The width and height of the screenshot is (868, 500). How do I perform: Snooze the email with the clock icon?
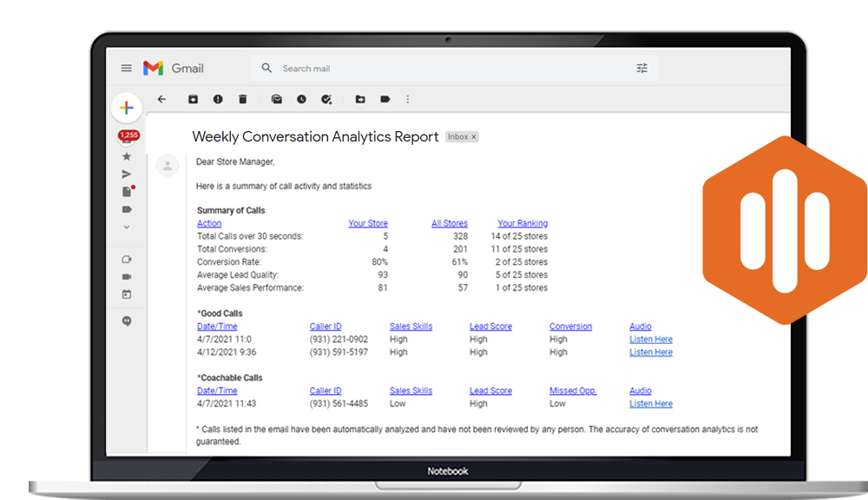click(x=301, y=99)
